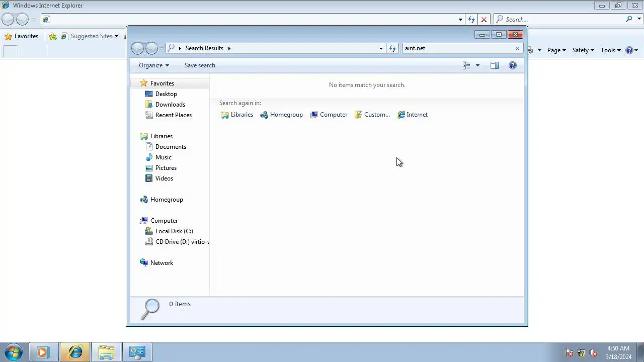Open the fourth taskbar program icon
This screenshot has width=644, height=362.
[x=137, y=352]
